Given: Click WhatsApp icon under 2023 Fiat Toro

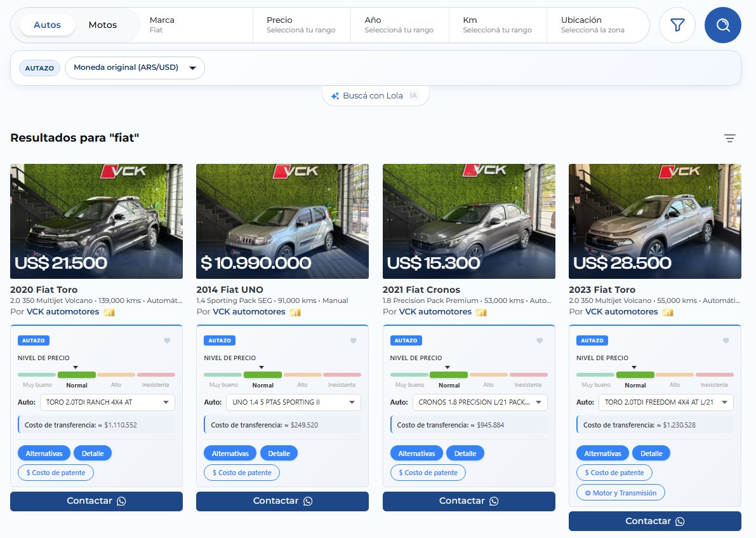Looking at the screenshot, I should click(680, 521).
